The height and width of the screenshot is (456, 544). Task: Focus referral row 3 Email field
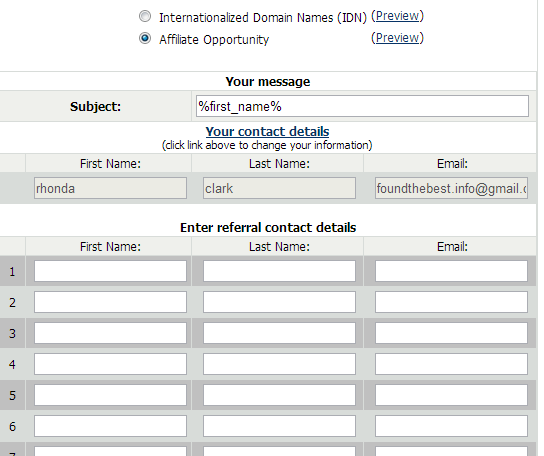coord(451,333)
